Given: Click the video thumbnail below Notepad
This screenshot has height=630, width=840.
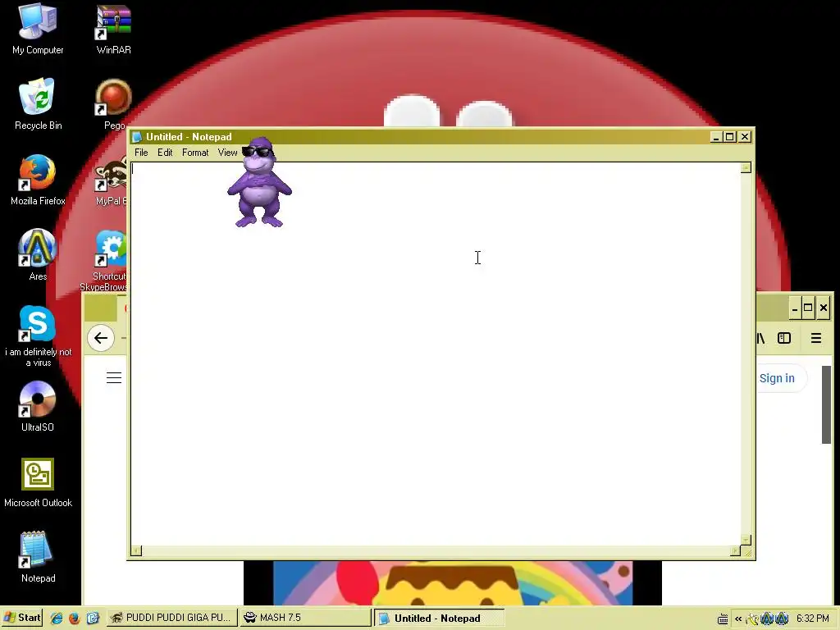Looking at the screenshot, I should click(453, 583).
